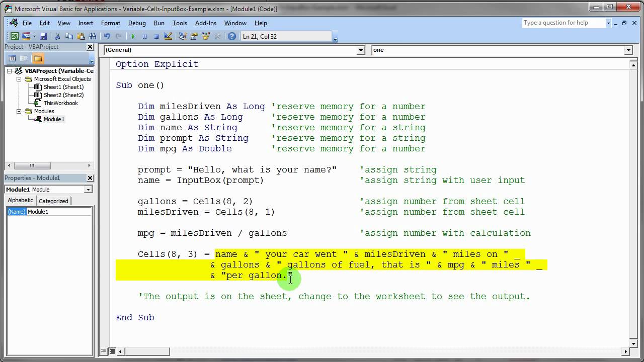The image size is (644, 362).
Task: Toggle Design Mode icon in toolbar
Action: tap(168, 36)
